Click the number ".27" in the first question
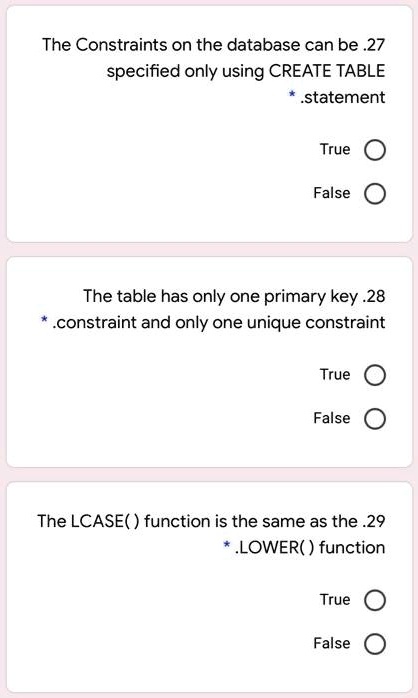This screenshot has height=698, width=418. [x=374, y=45]
